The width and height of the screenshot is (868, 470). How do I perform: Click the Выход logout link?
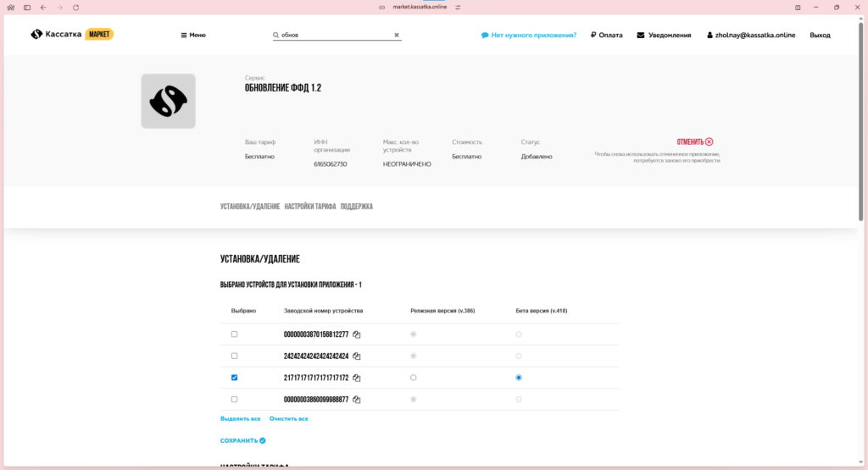pyautogui.click(x=820, y=35)
